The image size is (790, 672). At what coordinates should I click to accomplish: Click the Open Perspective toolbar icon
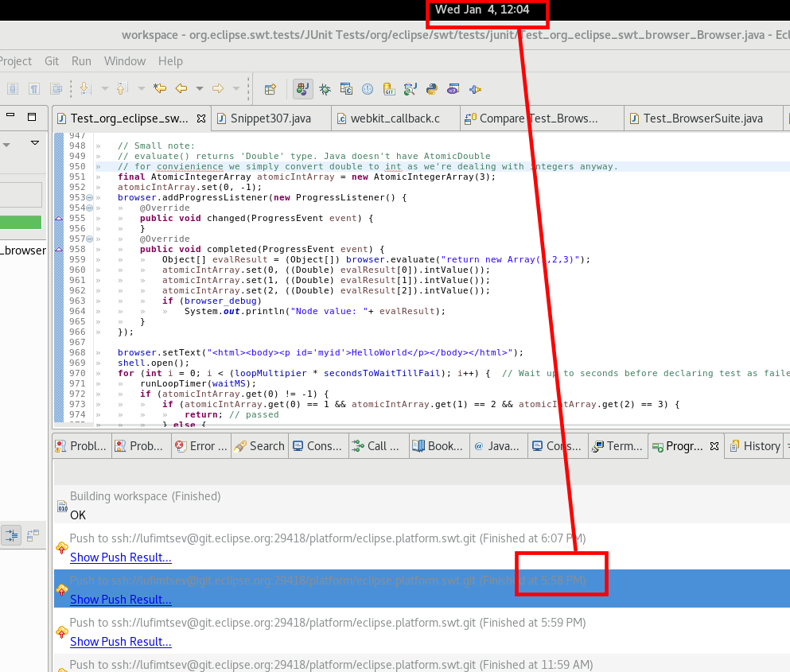270,88
